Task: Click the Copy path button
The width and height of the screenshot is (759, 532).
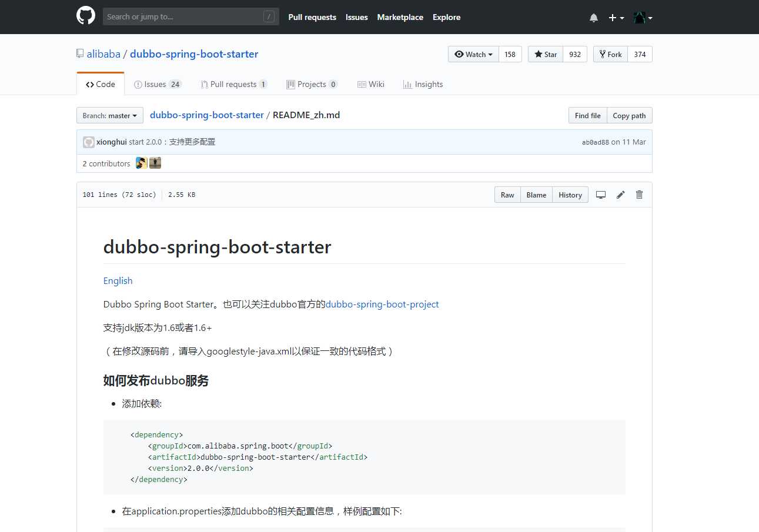Action: 629,115
